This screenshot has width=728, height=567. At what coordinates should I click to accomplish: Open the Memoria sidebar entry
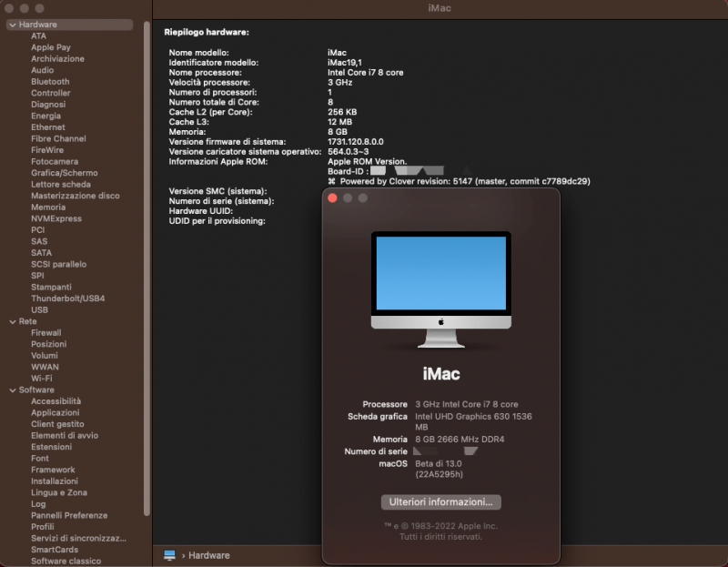48,208
